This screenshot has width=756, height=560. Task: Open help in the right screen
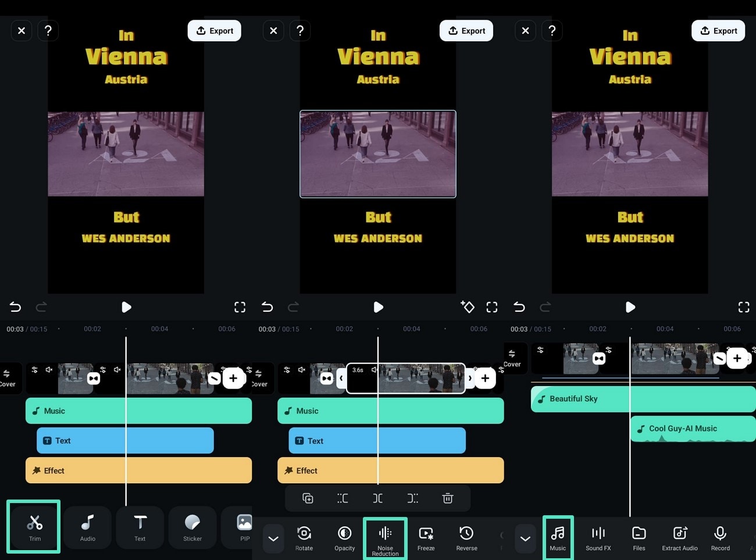(x=552, y=30)
